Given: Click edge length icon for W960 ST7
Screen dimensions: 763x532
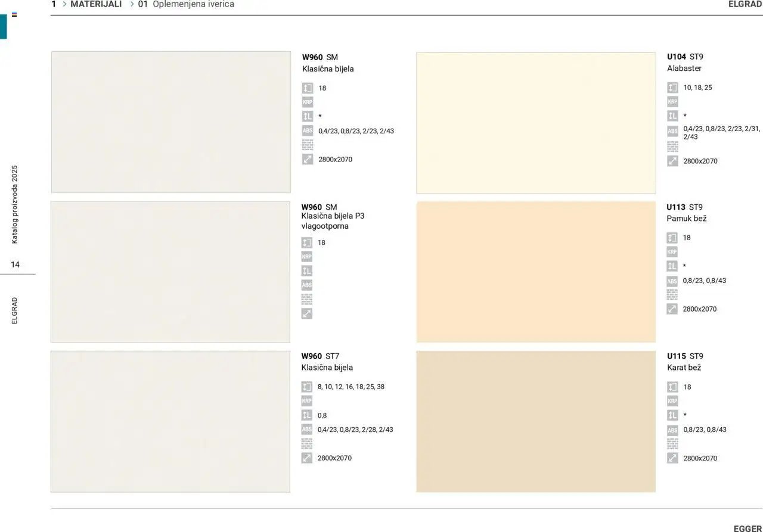Looking at the screenshot, I should pos(306,415).
